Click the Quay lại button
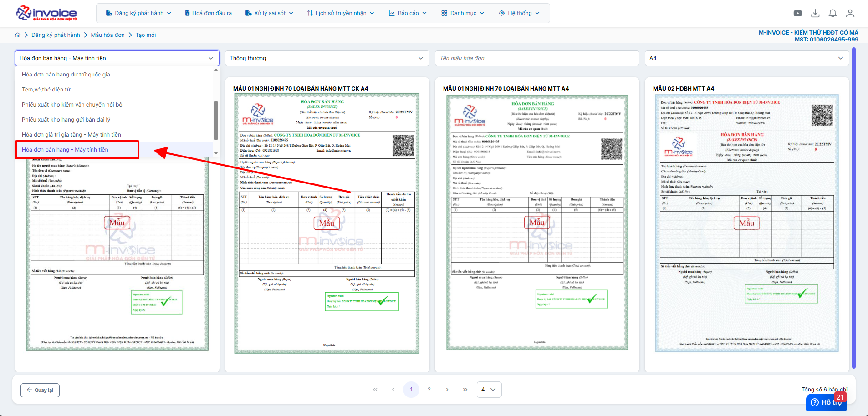 click(x=40, y=390)
